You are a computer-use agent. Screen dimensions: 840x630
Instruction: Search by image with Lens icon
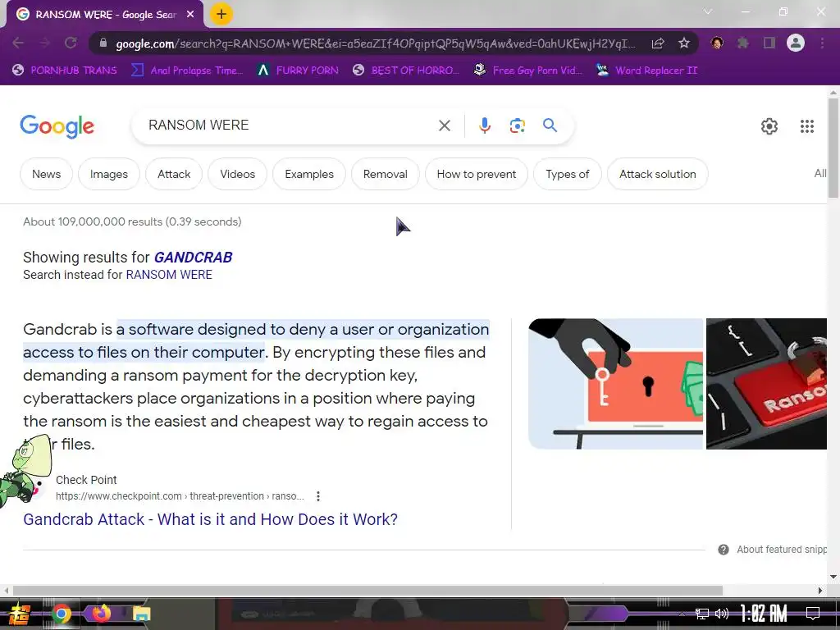tap(517, 126)
